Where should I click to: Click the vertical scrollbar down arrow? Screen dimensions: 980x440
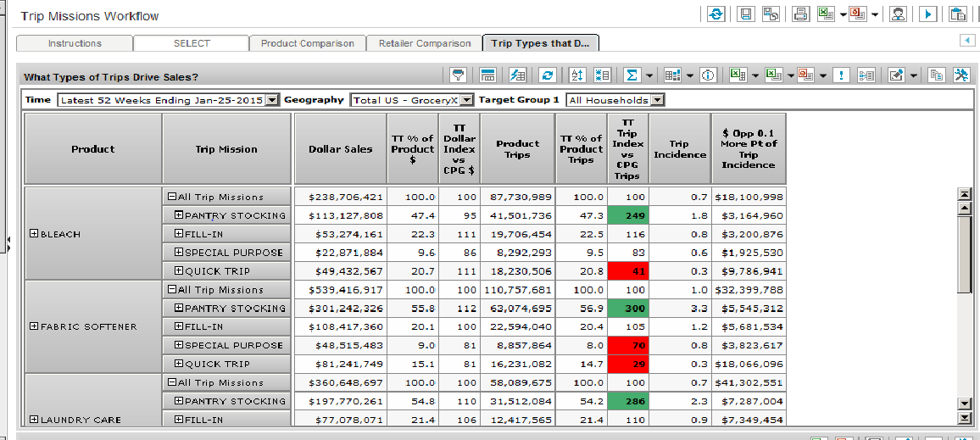[x=963, y=404]
